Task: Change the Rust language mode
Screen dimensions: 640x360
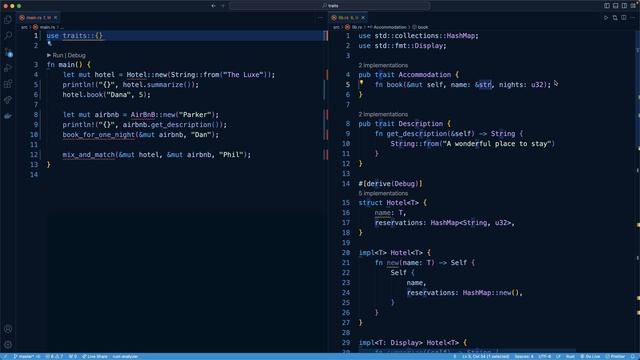Action: tap(570, 356)
